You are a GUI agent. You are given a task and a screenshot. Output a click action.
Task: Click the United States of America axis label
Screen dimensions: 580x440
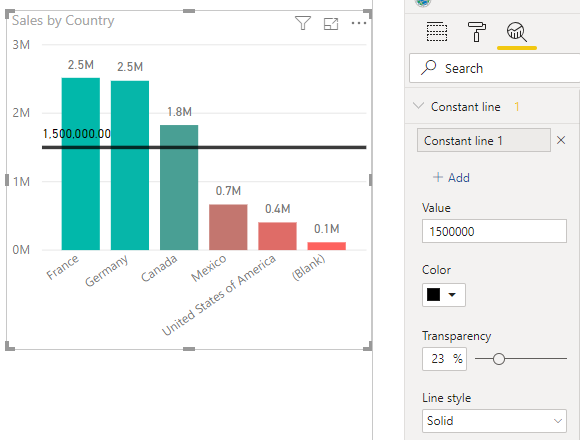pos(219,295)
